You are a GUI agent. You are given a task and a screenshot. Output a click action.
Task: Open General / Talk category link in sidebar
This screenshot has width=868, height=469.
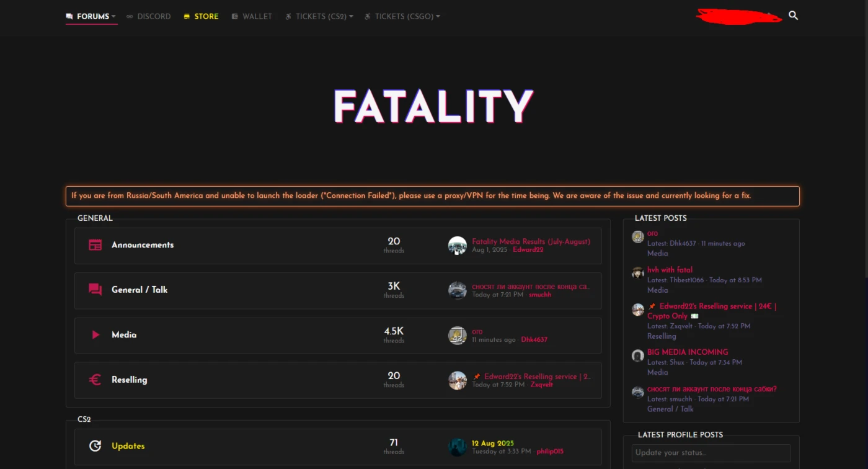pos(670,409)
